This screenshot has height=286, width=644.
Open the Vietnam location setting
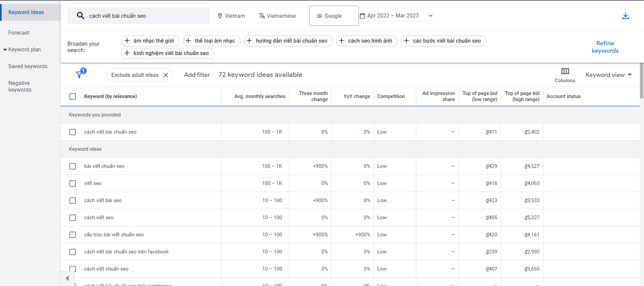pyautogui.click(x=231, y=16)
